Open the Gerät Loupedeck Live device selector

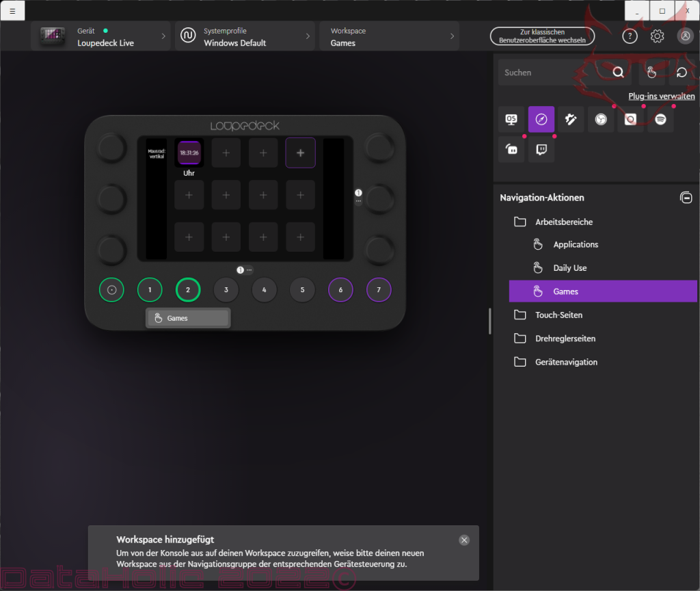[101, 36]
